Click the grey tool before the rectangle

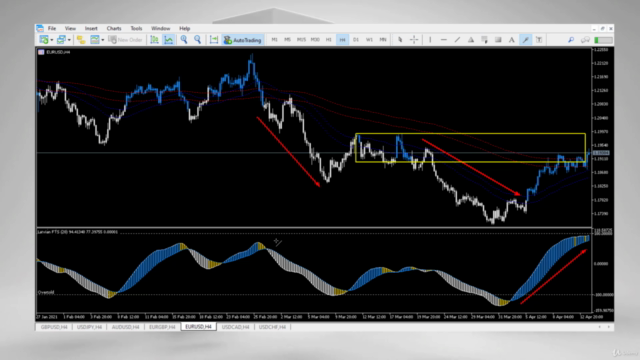tap(484, 40)
